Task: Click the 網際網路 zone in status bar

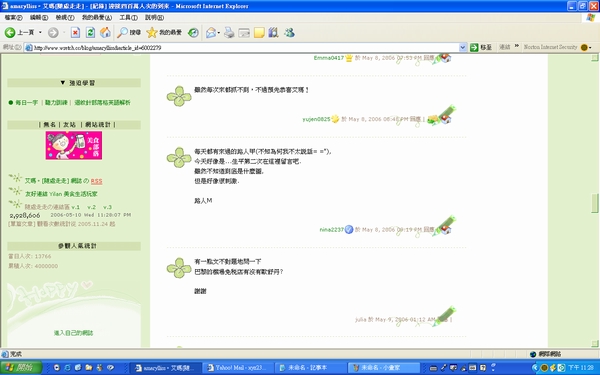Action: coord(545,354)
